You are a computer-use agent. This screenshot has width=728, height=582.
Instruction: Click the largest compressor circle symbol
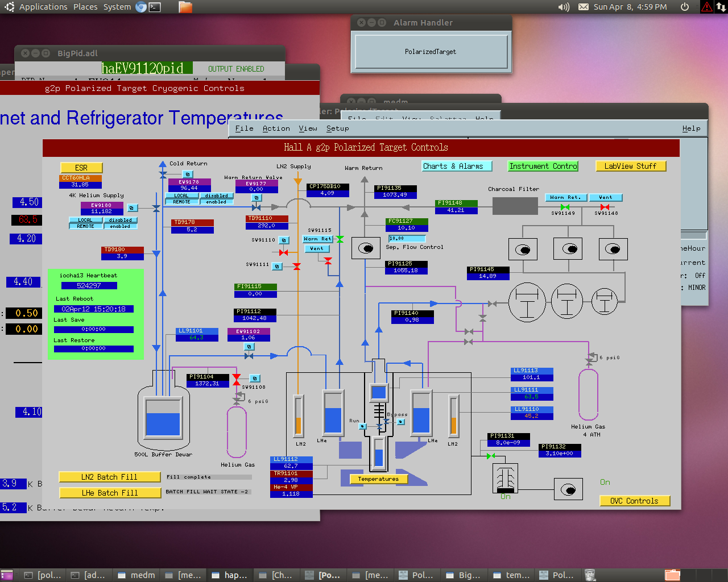pos(527,302)
